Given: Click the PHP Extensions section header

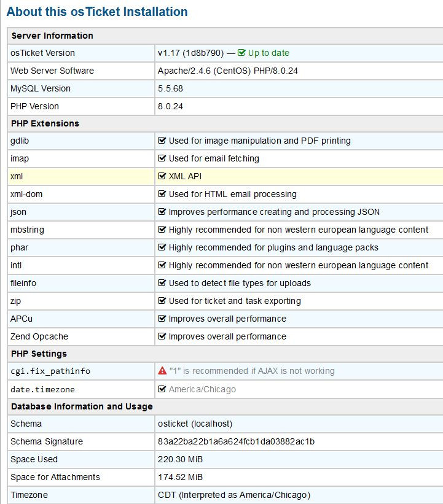Looking at the screenshot, I should pyautogui.click(x=45, y=123).
